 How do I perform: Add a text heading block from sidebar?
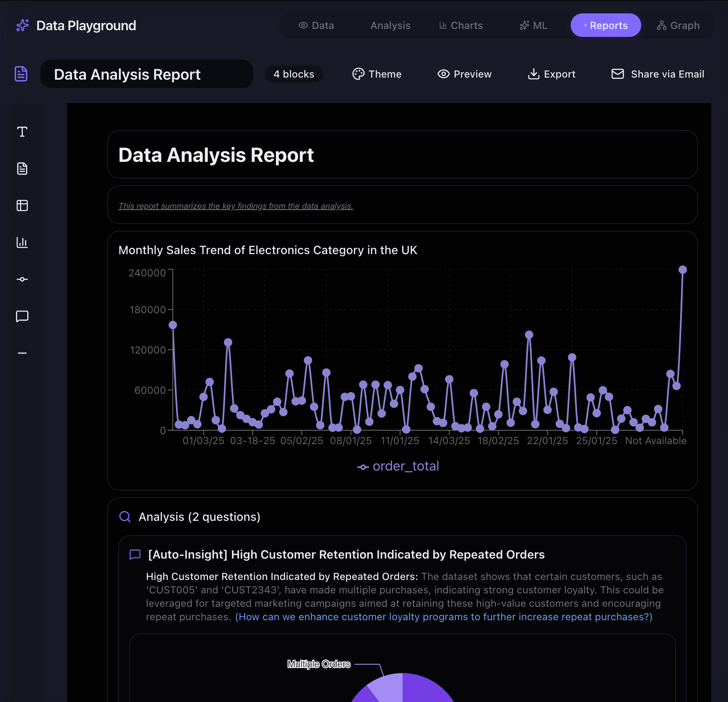[22, 132]
